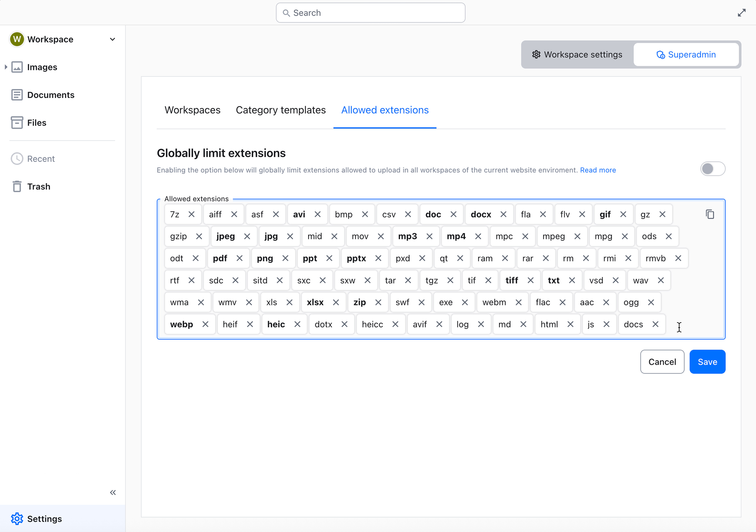Expand the Images tree arrow
Viewport: 756px width, 532px height.
(6, 67)
